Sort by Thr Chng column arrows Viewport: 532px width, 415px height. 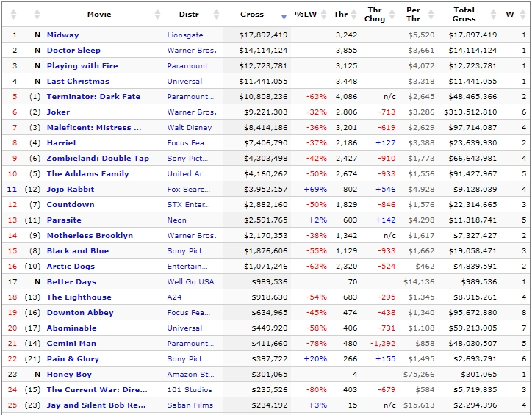(392, 14)
